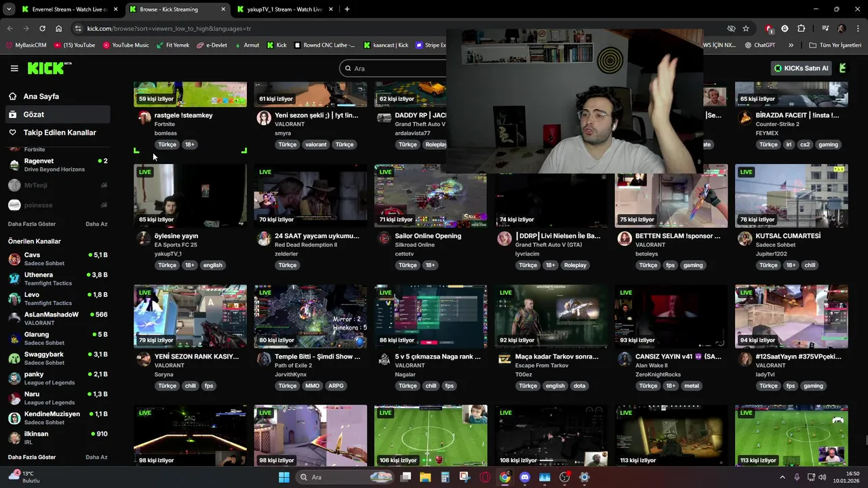Reload the current page

[x=42, y=28]
